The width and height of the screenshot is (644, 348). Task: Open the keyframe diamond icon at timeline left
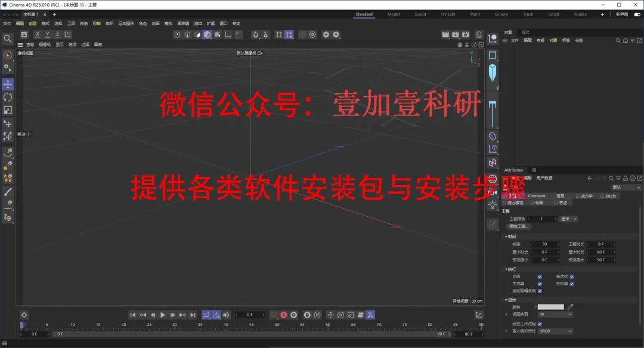[x=24, y=315]
